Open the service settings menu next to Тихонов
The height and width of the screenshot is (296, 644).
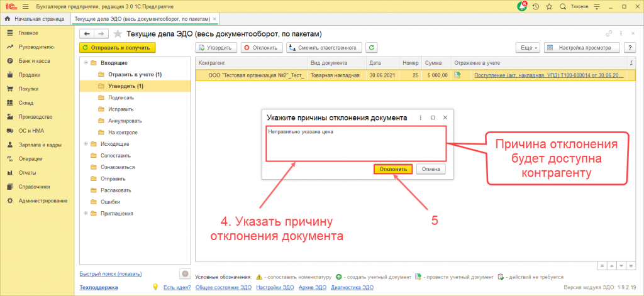click(597, 7)
